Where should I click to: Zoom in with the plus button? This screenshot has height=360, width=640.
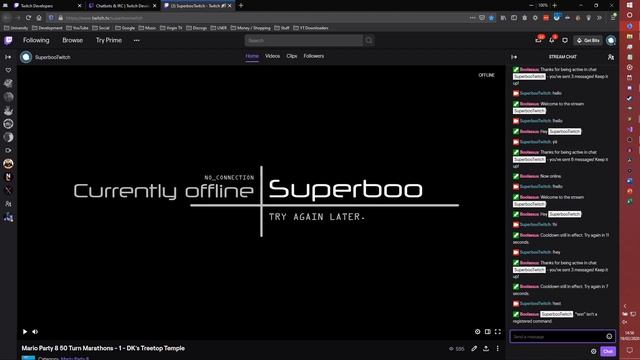[554, 6]
